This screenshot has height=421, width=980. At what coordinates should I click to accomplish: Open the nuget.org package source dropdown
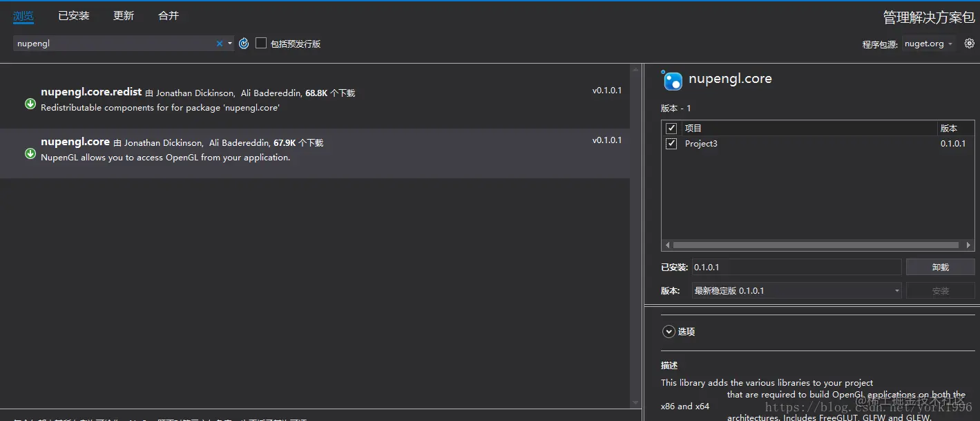pos(929,44)
